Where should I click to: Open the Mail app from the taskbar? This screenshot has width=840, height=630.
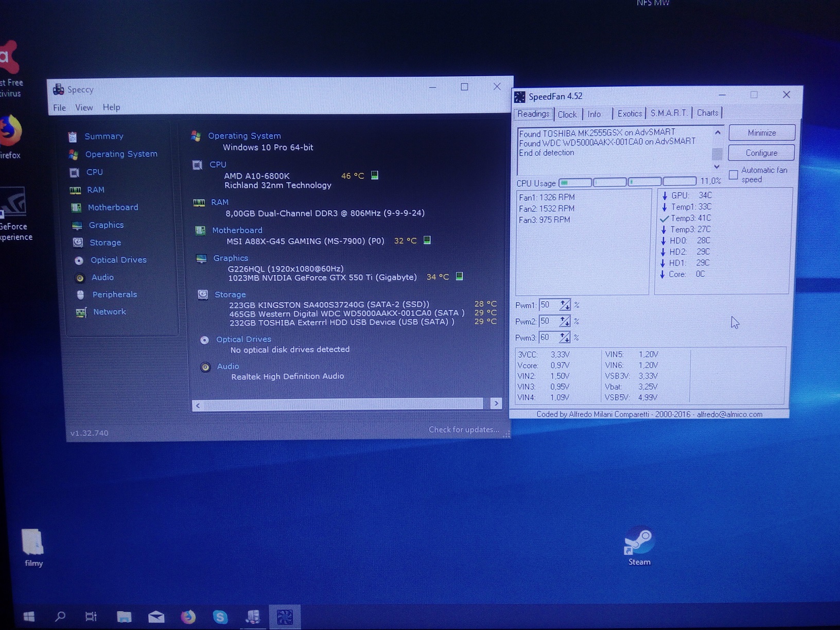pyautogui.click(x=156, y=617)
